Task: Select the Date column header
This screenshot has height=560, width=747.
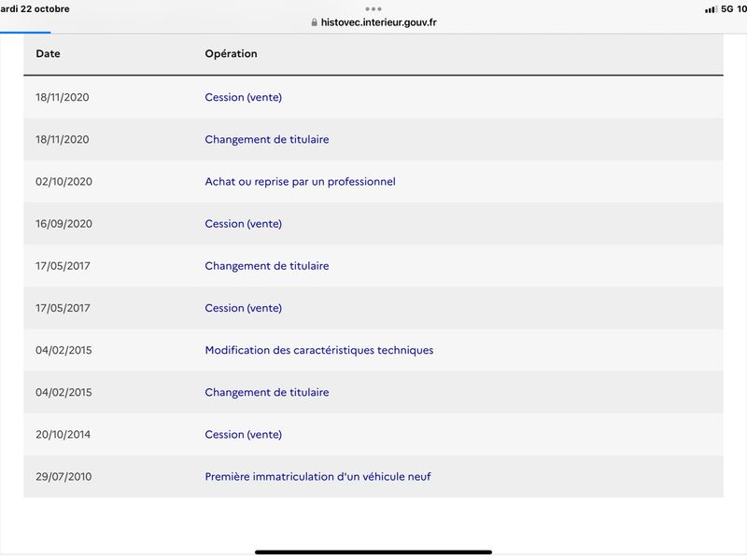Action: click(49, 54)
